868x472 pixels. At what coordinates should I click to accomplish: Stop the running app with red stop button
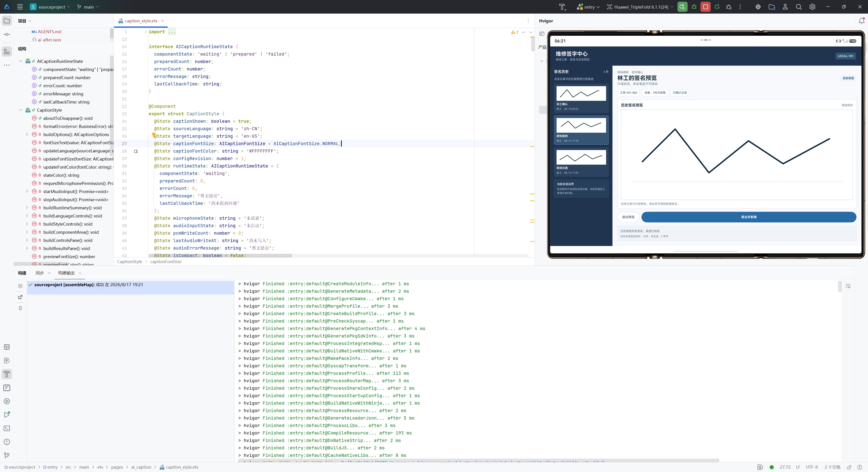click(705, 7)
